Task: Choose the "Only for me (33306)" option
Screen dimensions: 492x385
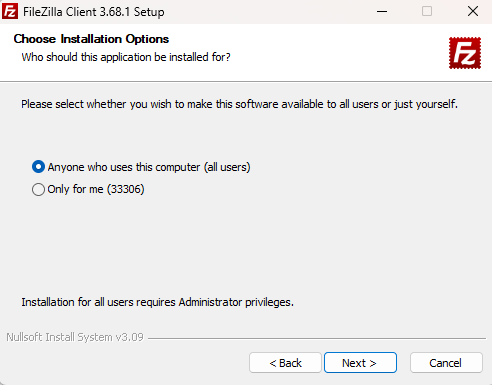Action: point(88,189)
